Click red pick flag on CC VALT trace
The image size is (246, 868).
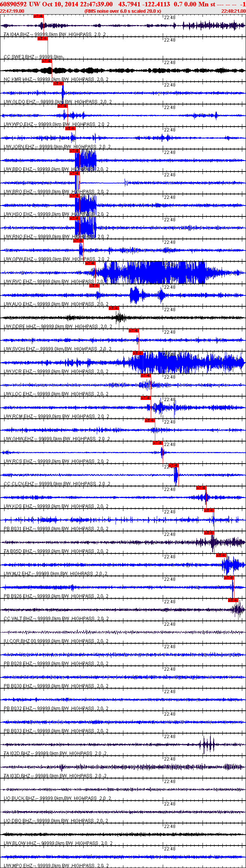point(233,600)
